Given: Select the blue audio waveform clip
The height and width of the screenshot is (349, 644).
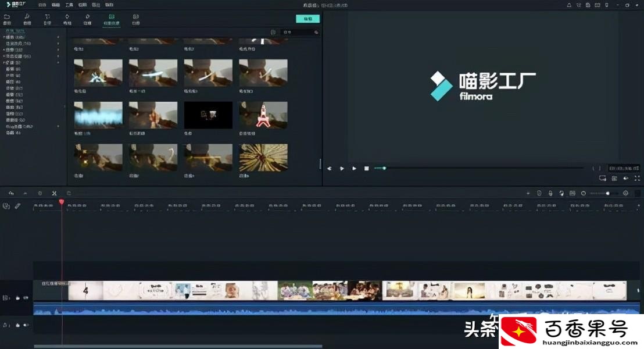Looking at the screenshot, I should click(x=336, y=309).
